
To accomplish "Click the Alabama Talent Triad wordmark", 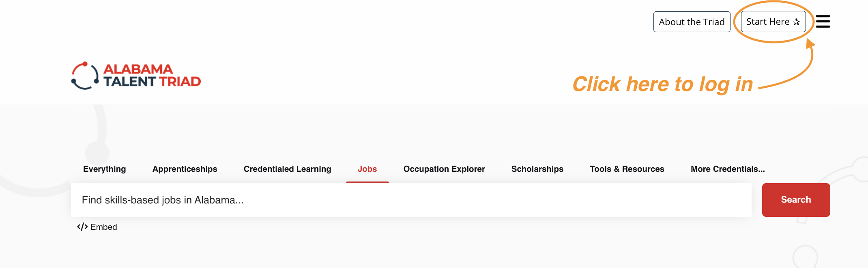I will click(152, 76).
